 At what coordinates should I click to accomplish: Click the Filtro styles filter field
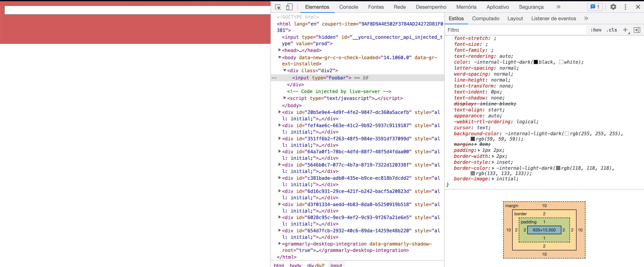(515, 30)
